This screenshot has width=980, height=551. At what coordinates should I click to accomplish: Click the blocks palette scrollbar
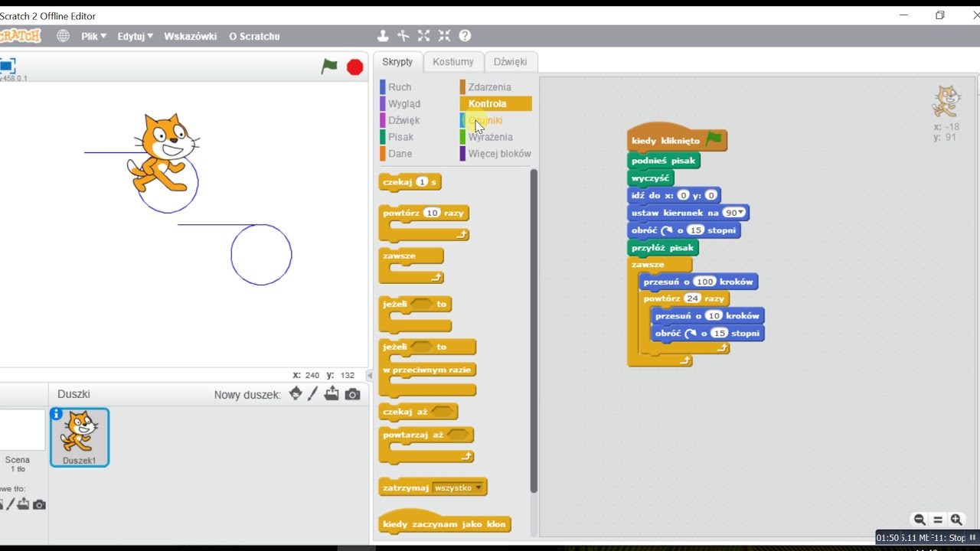[534, 331]
